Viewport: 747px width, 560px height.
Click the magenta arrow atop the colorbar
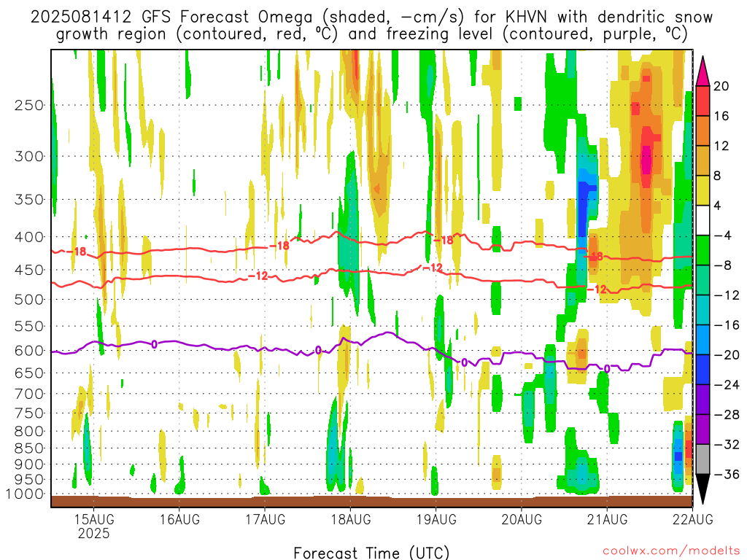point(703,71)
